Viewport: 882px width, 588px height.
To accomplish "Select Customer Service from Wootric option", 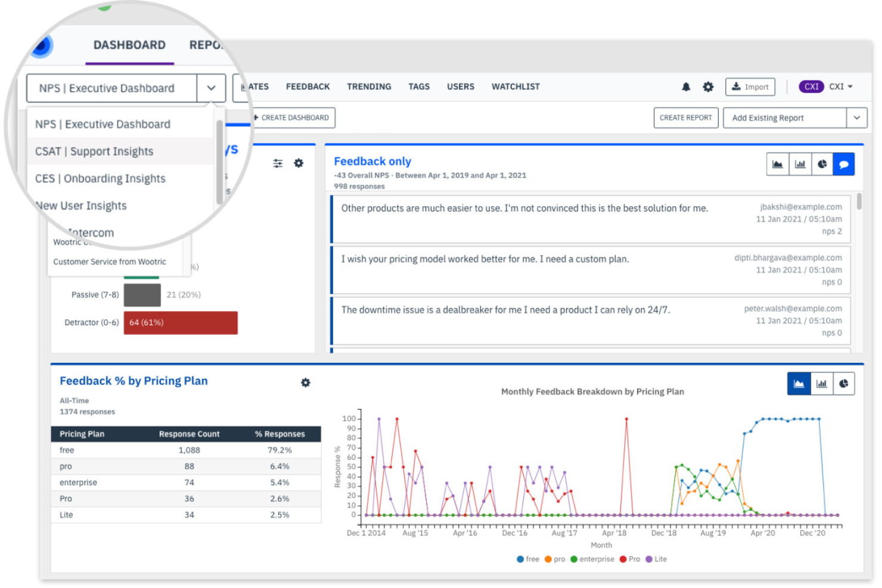I will [110, 262].
